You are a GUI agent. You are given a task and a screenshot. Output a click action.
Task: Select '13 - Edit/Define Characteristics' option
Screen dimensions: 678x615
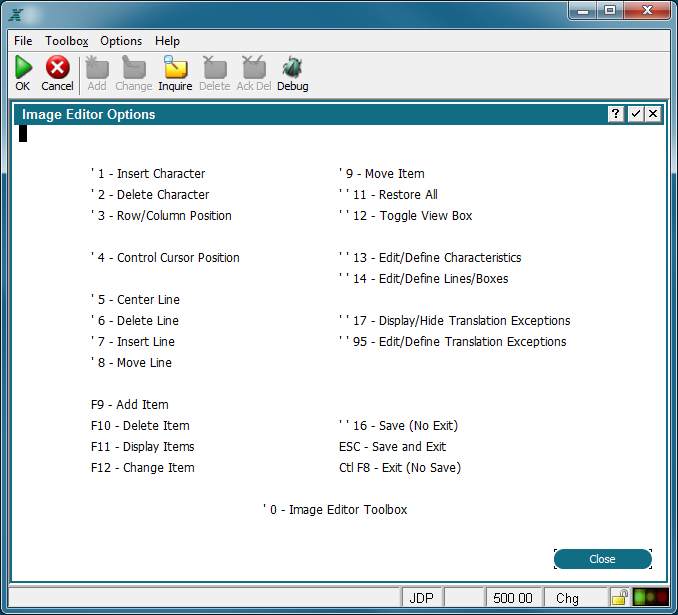click(x=430, y=258)
